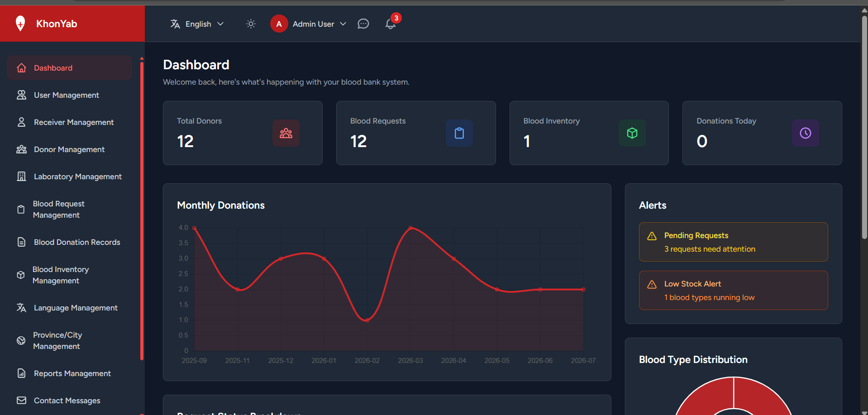
Task: Click the 2025-09 data point on chart
Action: [194, 228]
